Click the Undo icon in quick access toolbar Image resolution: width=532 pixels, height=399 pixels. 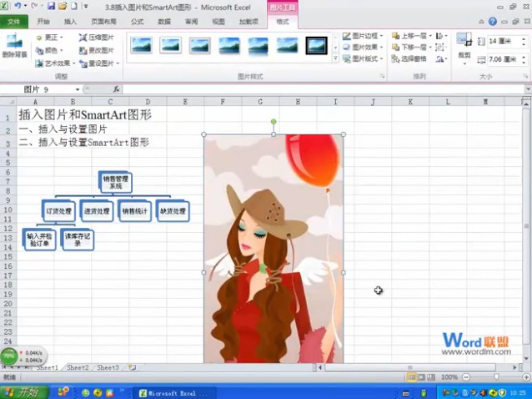click(x=18, y=6)
